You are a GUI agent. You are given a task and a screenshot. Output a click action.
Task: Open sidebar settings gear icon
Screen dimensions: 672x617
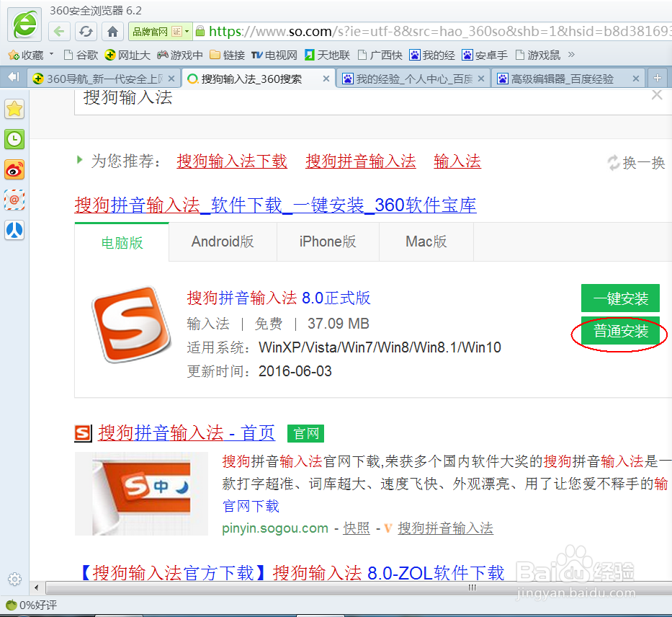(x=14, y=580)
